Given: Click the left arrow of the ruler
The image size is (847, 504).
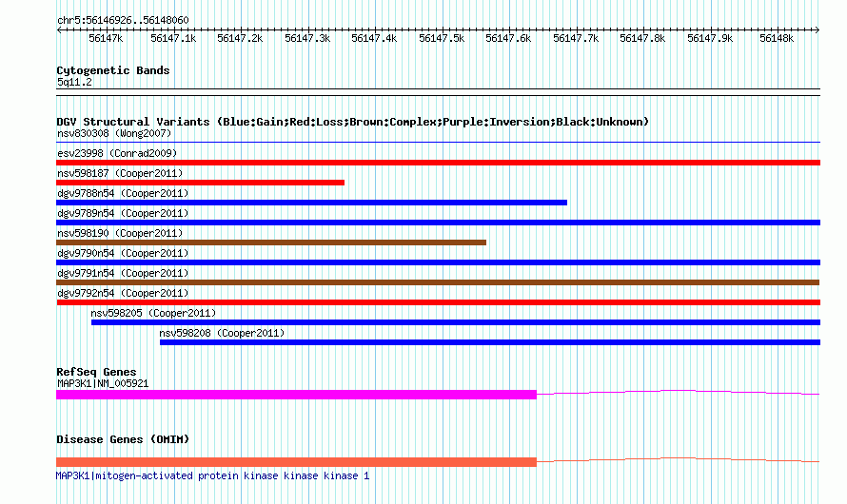Looking at the screenshot, I should [x=59, y=30].
